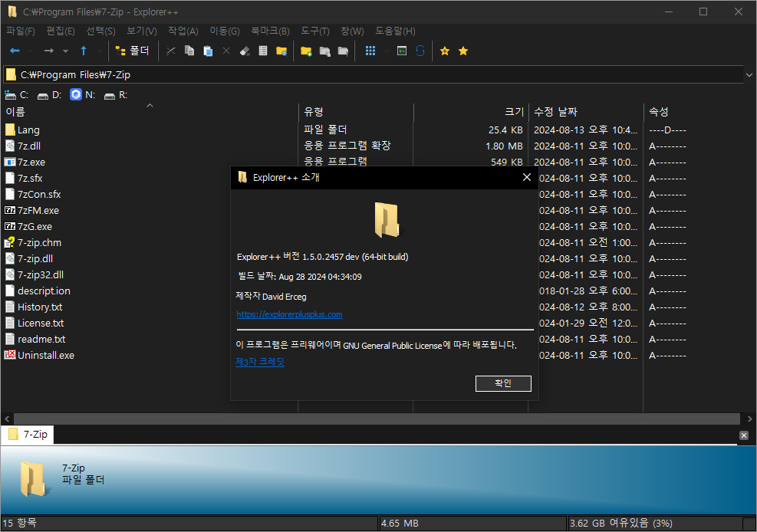Sort by the 수정 날짜 column header

tap(586, 112)
